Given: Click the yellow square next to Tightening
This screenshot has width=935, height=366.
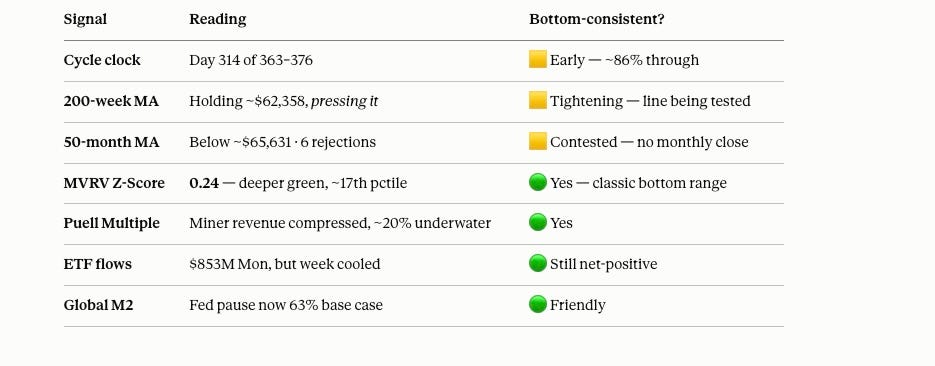Looking at the screenshot, I should point(537,101).
